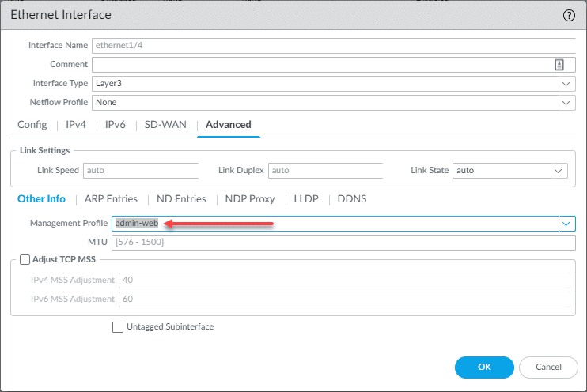587x392 pixels.
Task: Switch to the DDNS sub-tab
Action: pos(352,199)
